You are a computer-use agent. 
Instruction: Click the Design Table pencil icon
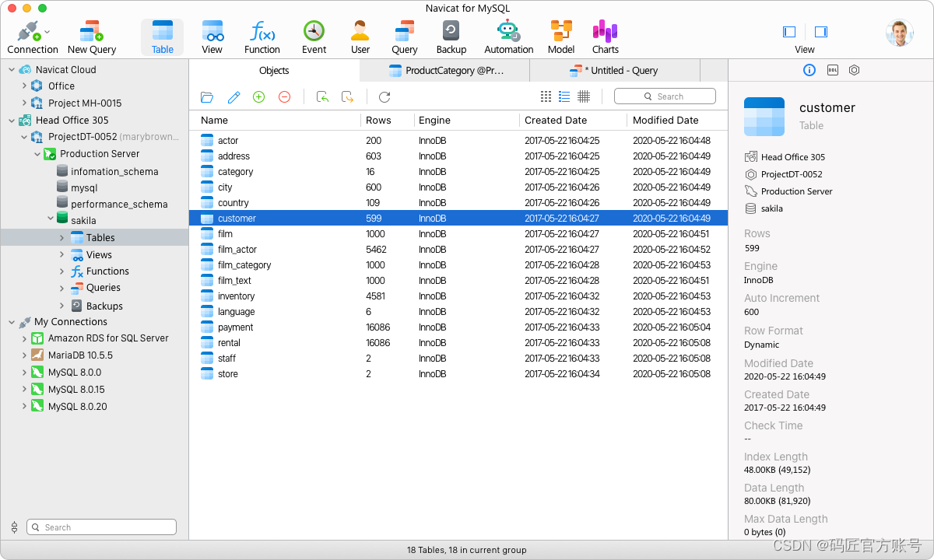click(x=233, y=97)
